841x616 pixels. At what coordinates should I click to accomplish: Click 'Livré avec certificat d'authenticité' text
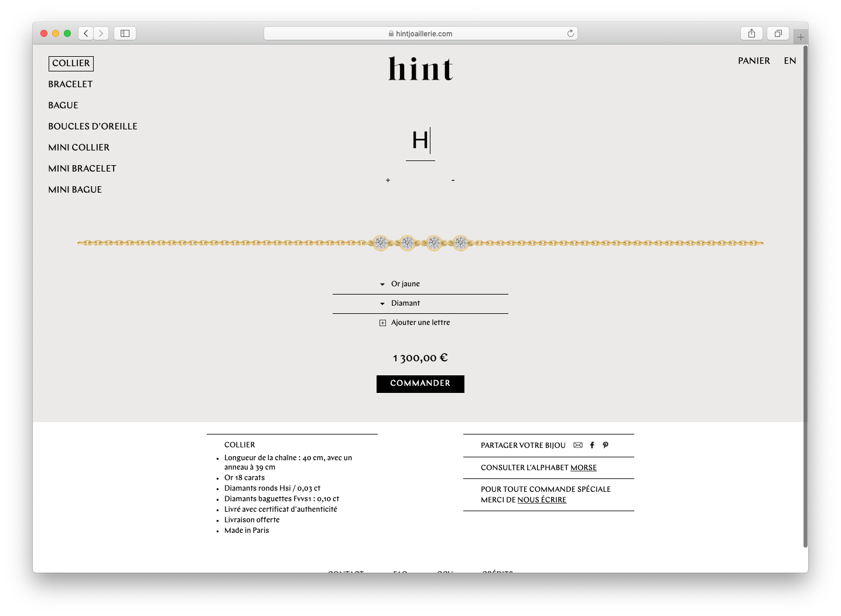pos(281,509)
